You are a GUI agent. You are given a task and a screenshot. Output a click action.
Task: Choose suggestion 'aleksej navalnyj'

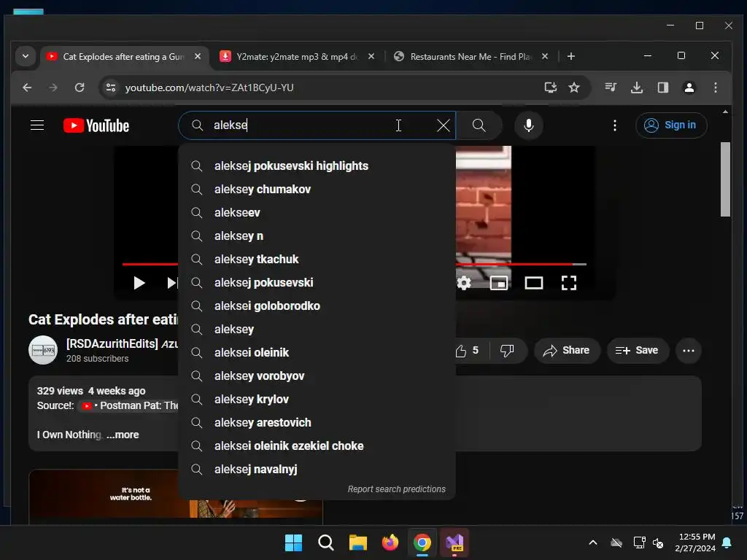[317, 469]
